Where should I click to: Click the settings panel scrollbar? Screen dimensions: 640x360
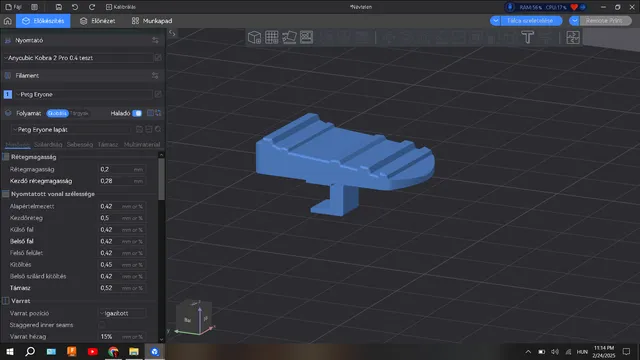coord(161,180)
